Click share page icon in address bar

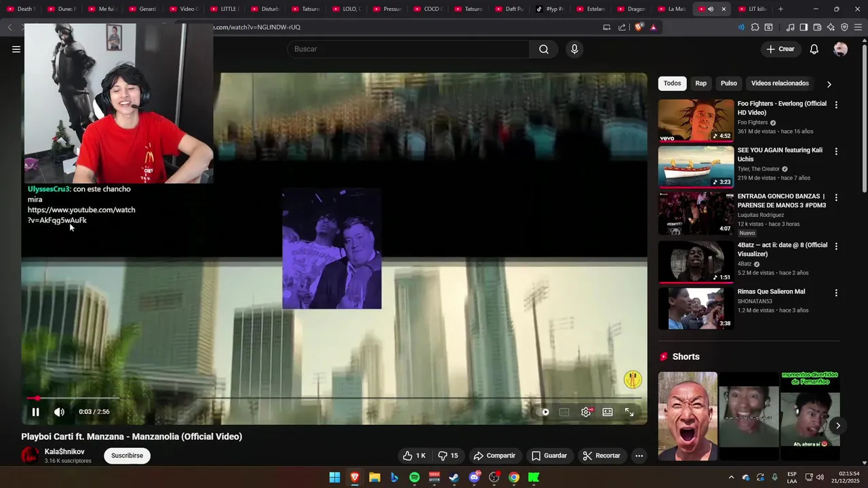[622, 27]
